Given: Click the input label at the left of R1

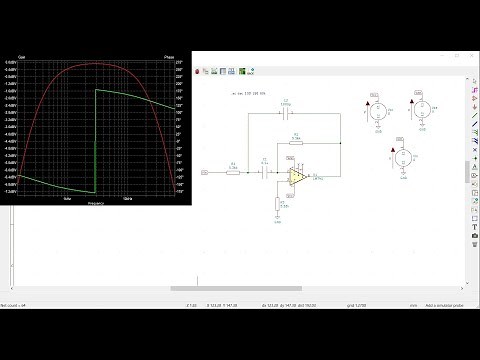Looking at the screenshot, I should click(x=205, y=172).
